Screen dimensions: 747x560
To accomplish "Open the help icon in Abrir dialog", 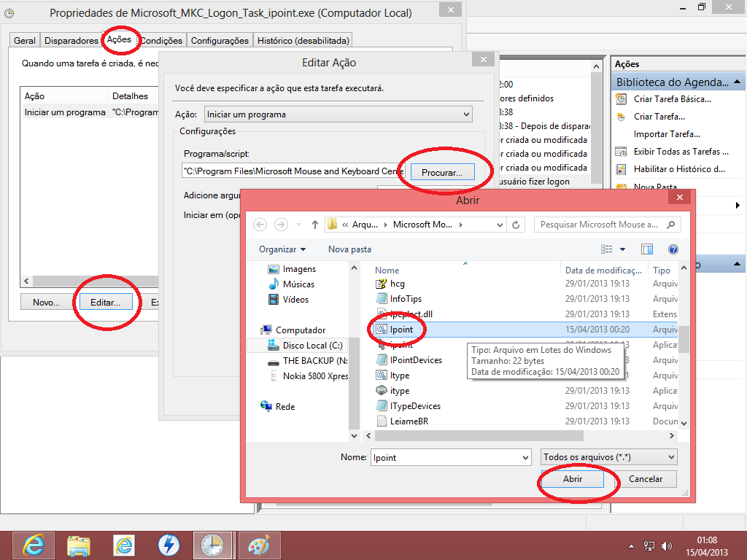I will (673, 249).
